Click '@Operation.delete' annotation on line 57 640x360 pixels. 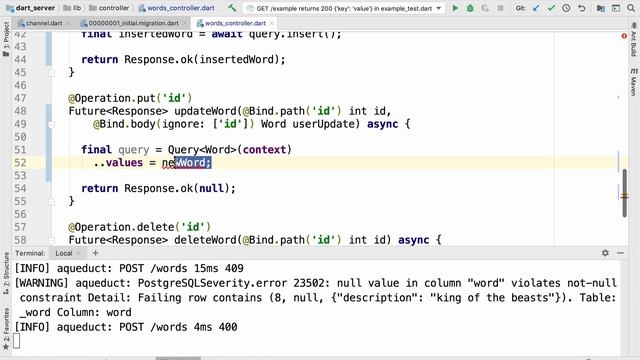121,227
